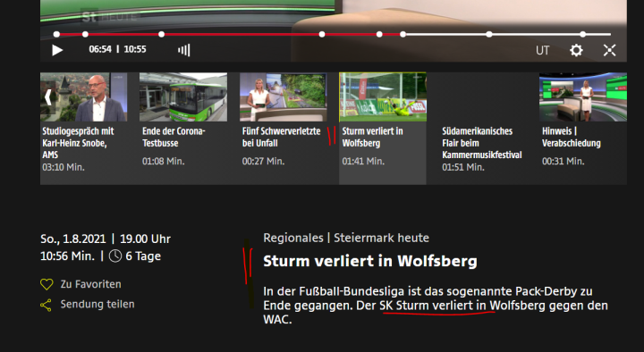This screenshot has height=352, width=644.
Task: Exit fullscreen with the crossed arrows icon
Action: coord(609,50)
